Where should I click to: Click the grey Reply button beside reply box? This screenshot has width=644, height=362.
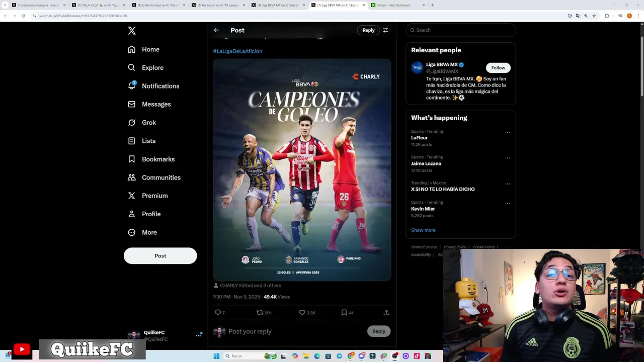tap(379, 331)
